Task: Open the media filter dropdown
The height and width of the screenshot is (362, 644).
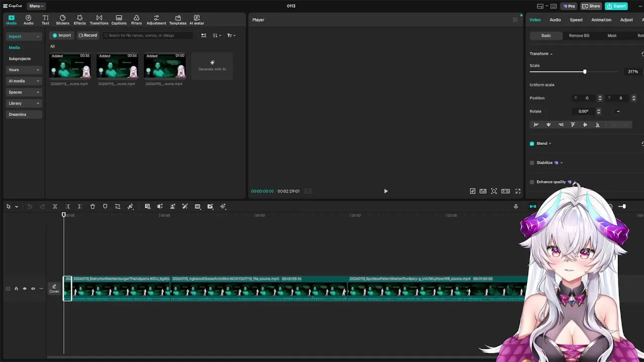Action: point(231,35)
